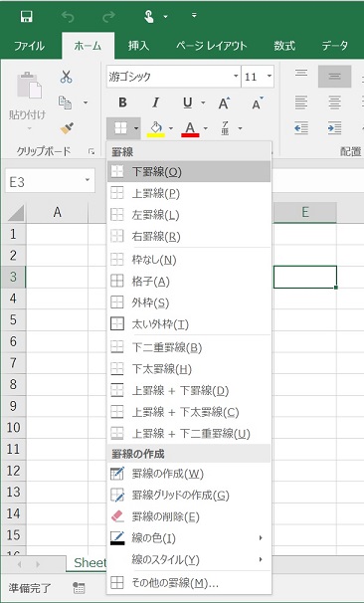This screenshot has width=364, height=603.
Task: Expand 線のスタイル(Y) submenu
Action: pyautogui.click(x=189, y=559)
